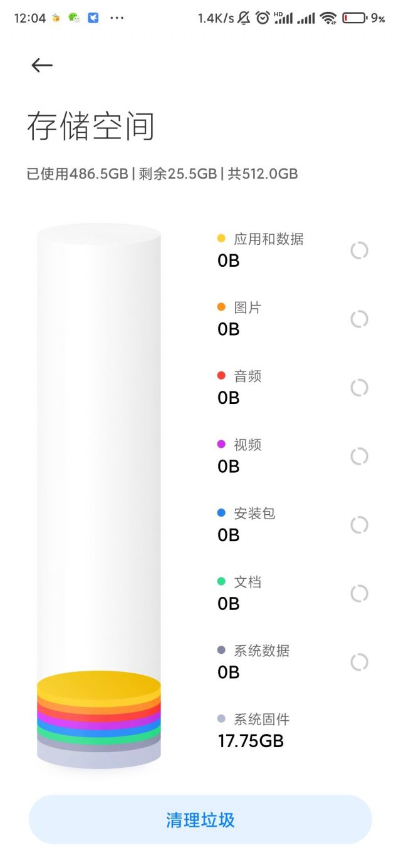Tap the orange 图片 category dot
Image resolution: width=401 pixels, height=868 pixels.
(x=221, y=307)
